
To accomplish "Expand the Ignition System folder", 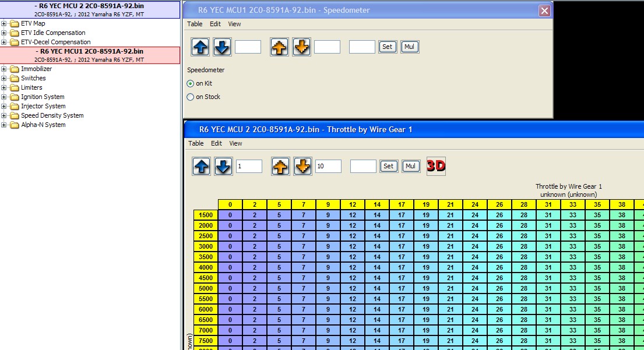I will click(4, 97).
